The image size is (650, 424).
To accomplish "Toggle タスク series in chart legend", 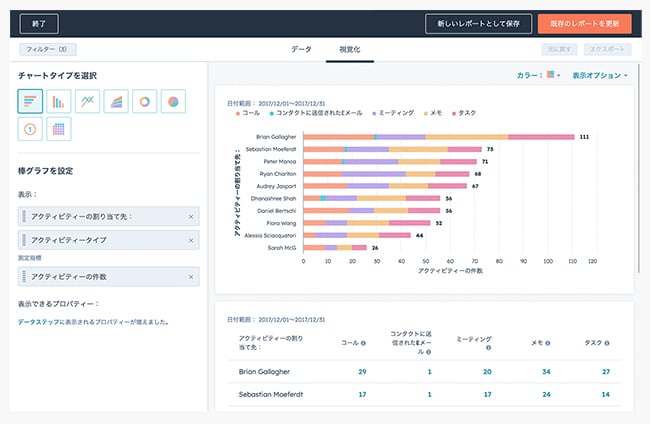I will 464,113.
